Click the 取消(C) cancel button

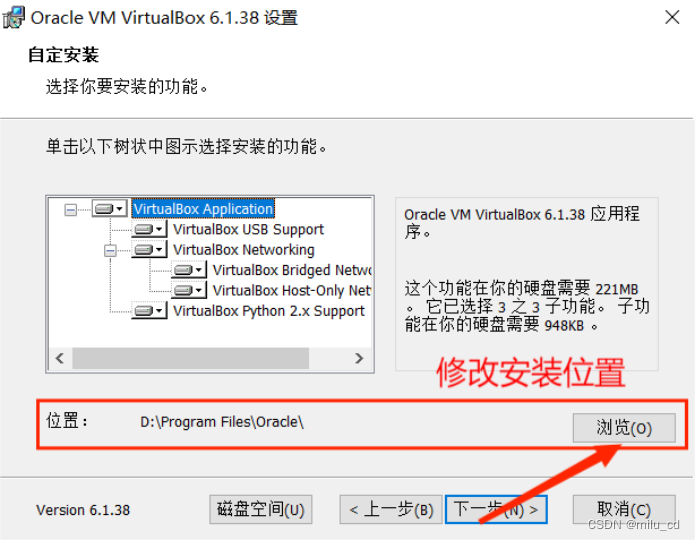point(624,509)
